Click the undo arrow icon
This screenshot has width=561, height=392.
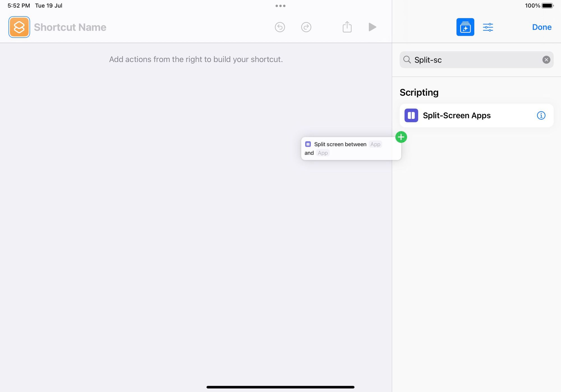280,27
